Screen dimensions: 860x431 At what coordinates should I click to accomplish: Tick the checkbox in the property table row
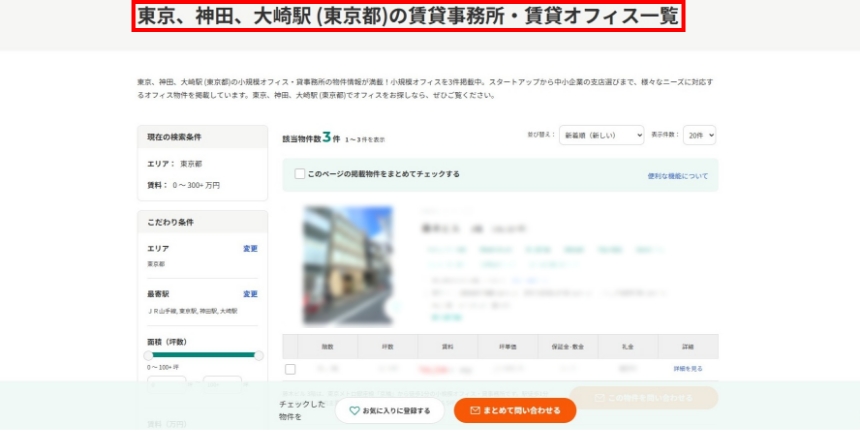point(291,369)
